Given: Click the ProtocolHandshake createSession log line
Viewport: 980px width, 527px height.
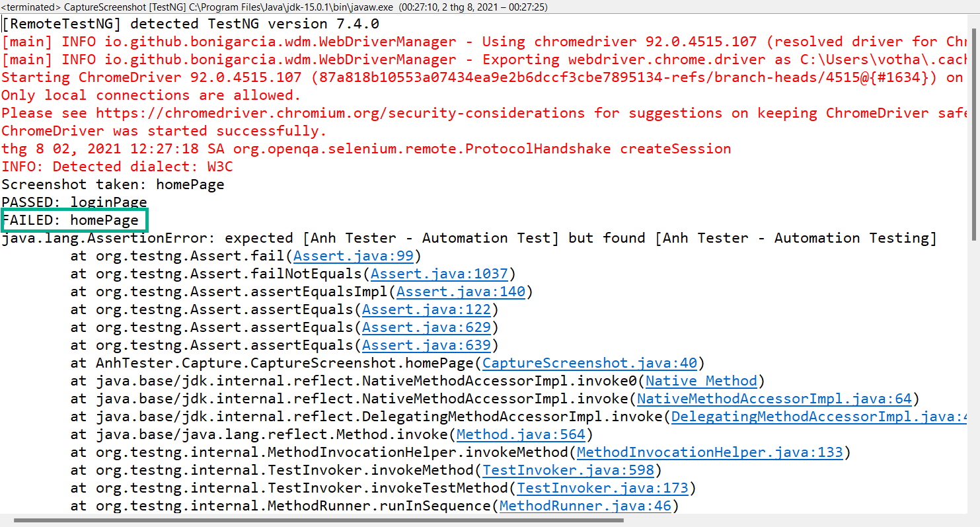Looking at the screenshot, I should tap(366, 149).
